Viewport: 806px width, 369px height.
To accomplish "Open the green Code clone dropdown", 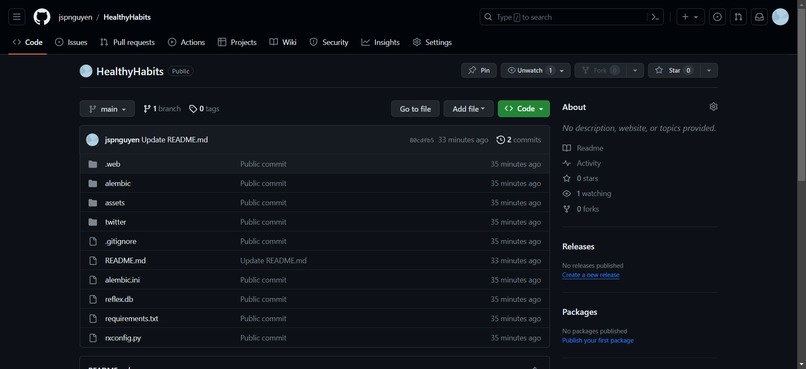I will point(523,109).
